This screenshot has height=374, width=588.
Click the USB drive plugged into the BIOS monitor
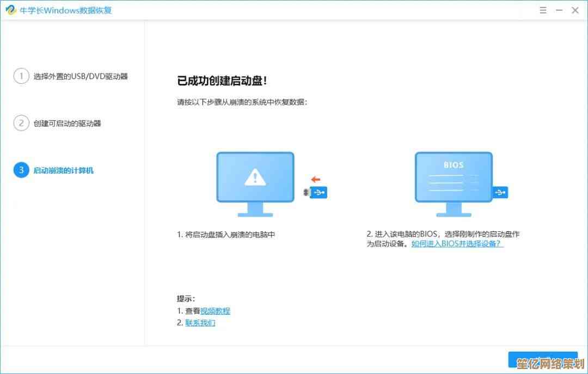click(x=500, y=192)
